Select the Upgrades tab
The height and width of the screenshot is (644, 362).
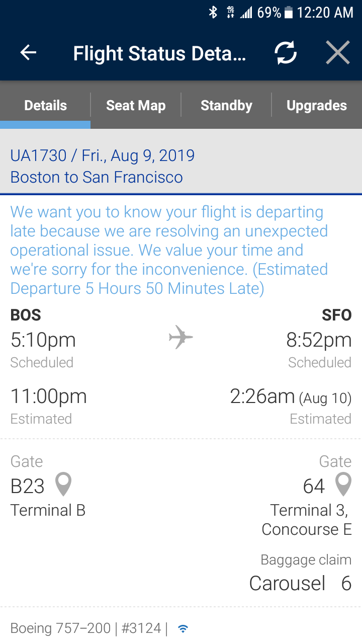[x=317, y=105]
